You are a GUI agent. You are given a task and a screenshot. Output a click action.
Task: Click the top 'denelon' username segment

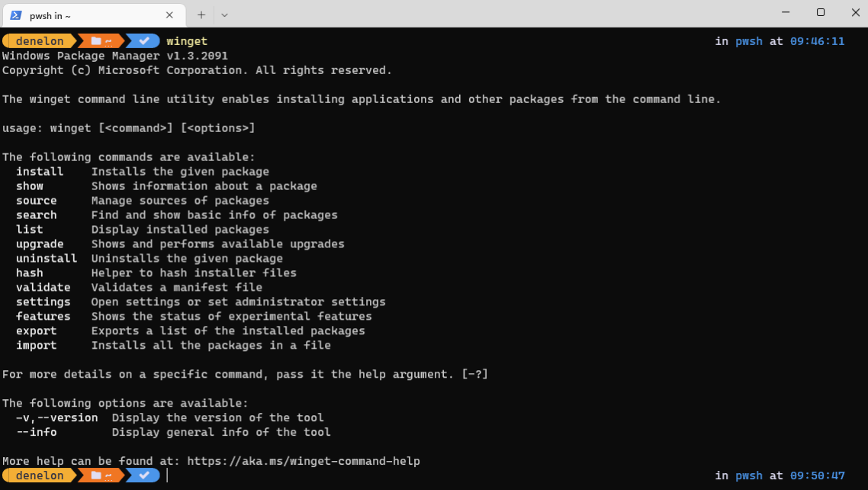click(x=40, y=41)
